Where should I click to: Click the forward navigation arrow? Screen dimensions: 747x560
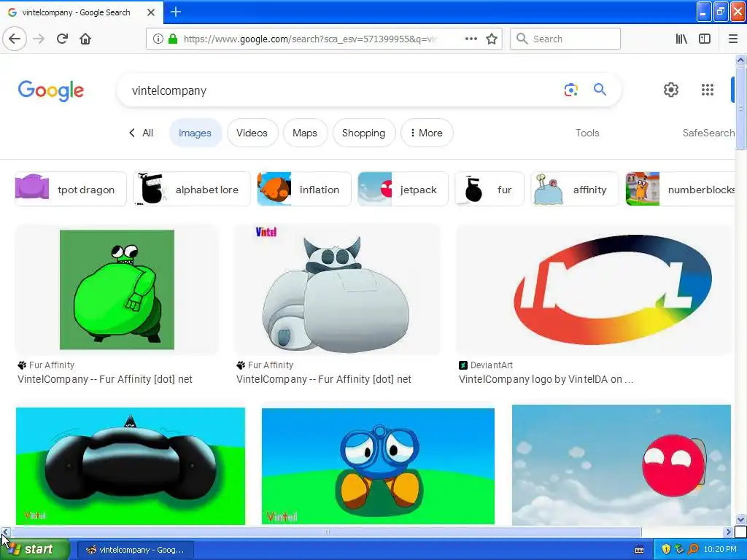[39, 39]
